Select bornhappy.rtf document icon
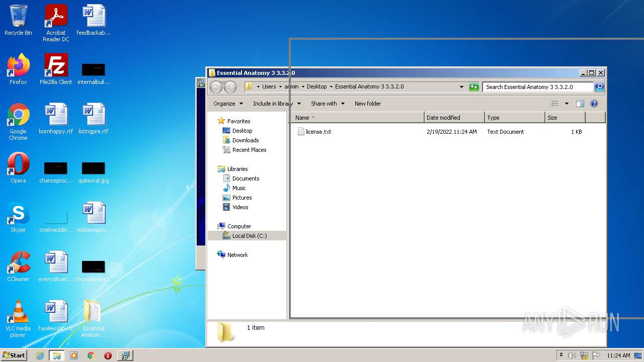Viewport: 644px width, 362px height. pyautogui.click(x=56, y=119)
